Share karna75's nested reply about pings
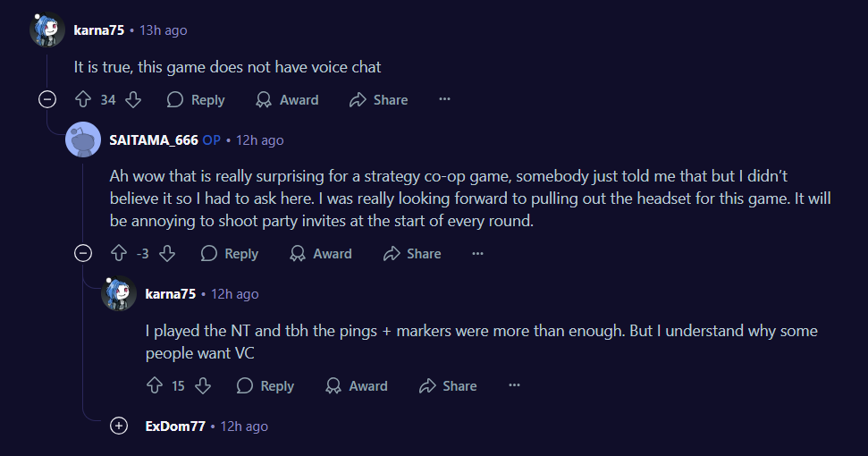This screenshot has height=456, width=868. click(x=448, y=386)
